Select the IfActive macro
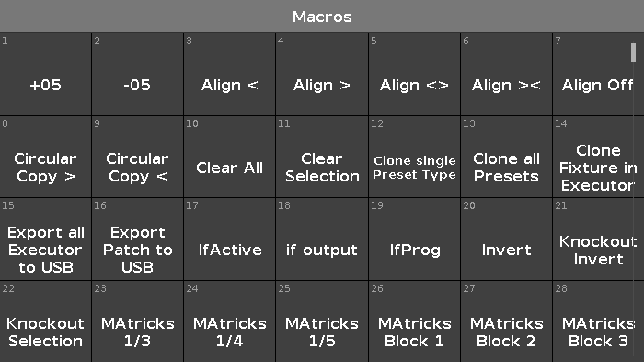 tap(230, 239)
